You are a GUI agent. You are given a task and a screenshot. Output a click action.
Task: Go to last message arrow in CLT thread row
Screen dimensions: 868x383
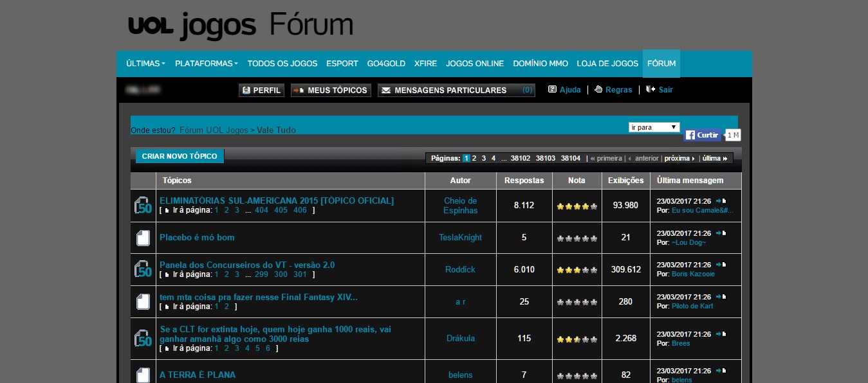721,334
